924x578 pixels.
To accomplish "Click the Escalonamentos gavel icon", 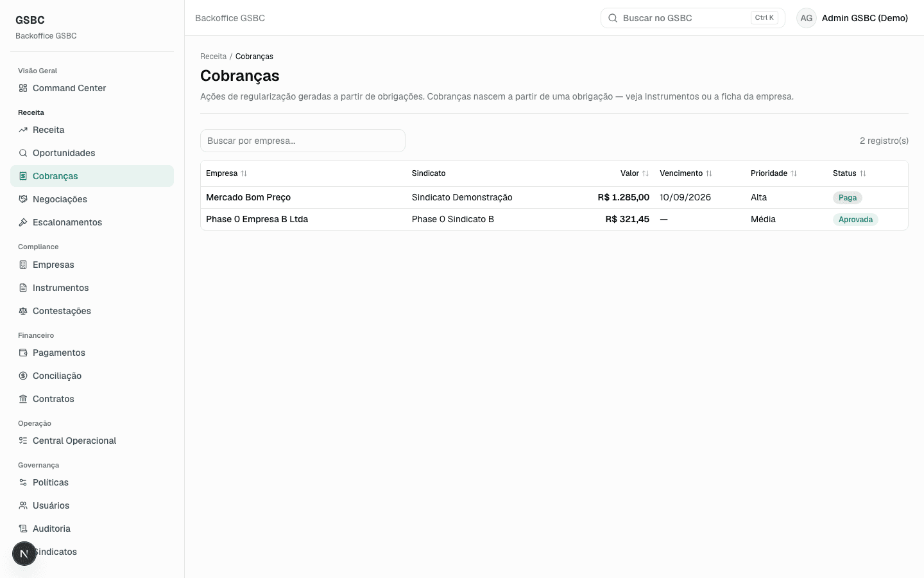I will click(23, 222).
